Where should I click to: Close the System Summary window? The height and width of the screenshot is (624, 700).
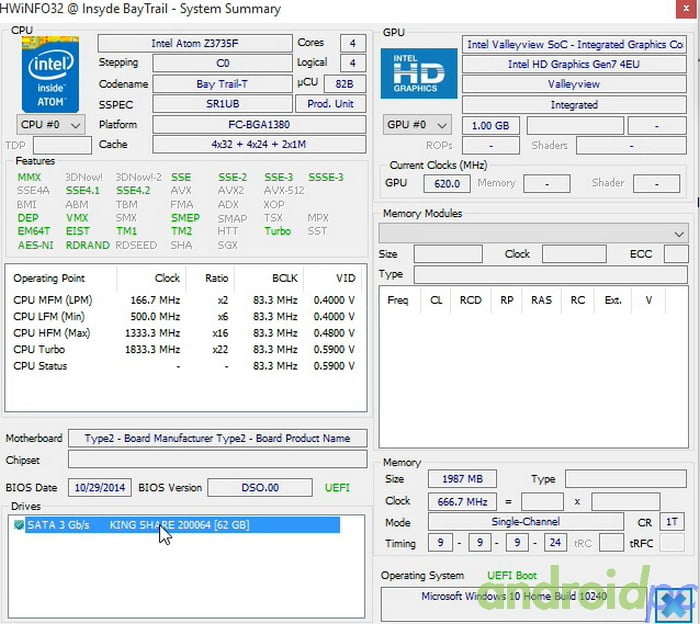coord(687,9)
